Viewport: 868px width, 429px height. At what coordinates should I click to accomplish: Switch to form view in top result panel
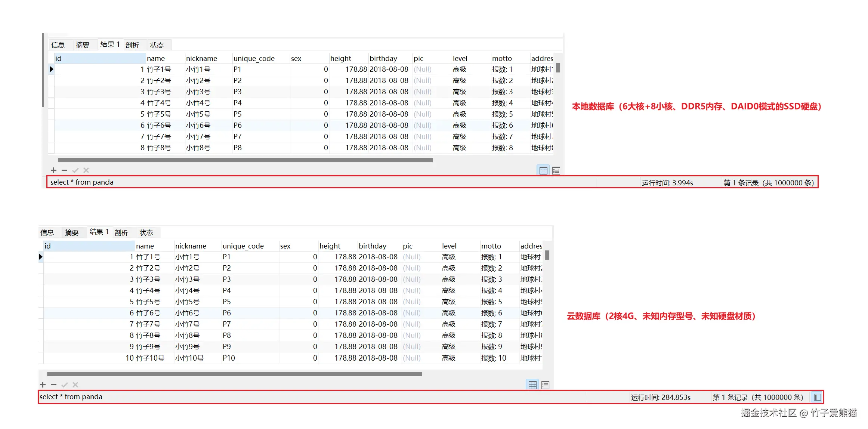556,171
